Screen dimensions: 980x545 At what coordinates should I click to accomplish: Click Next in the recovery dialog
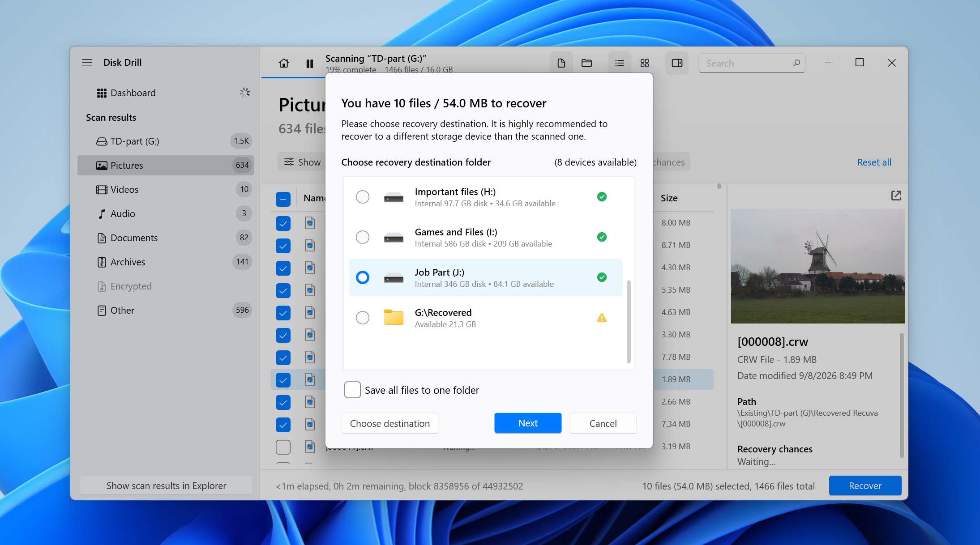pyautogui.click(x=528, y=423)
